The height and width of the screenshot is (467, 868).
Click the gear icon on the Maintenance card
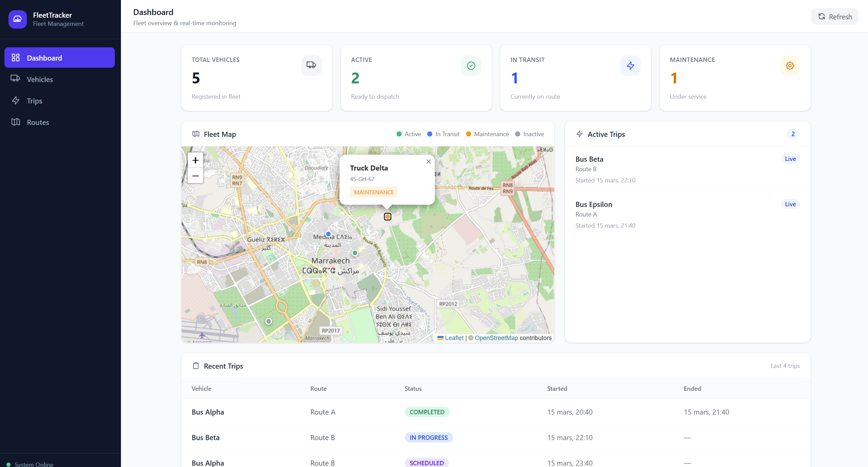(x=790, y=65)
